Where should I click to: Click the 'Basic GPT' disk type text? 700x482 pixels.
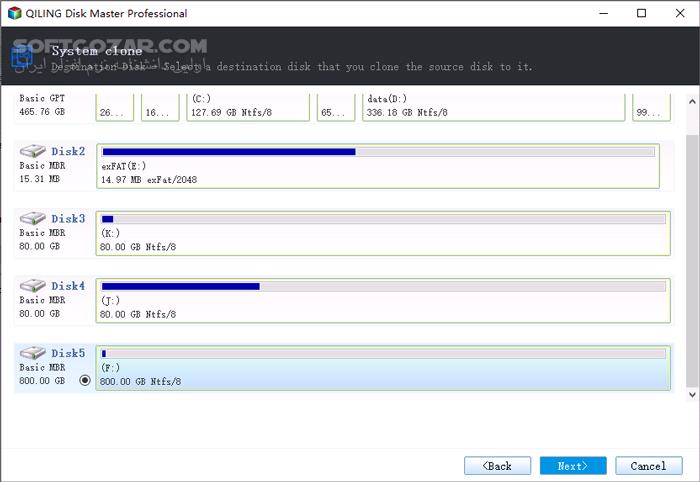pyautogui.click(x=42, y=98)
